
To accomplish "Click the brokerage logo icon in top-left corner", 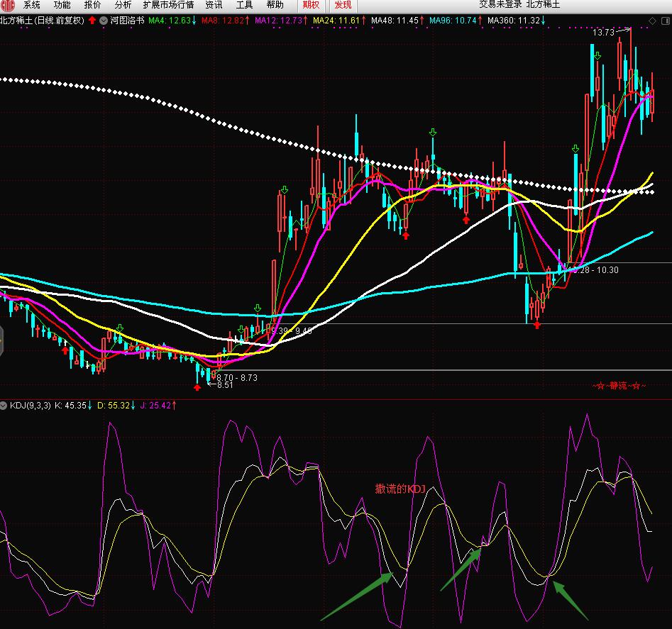I will coord(6,6).
